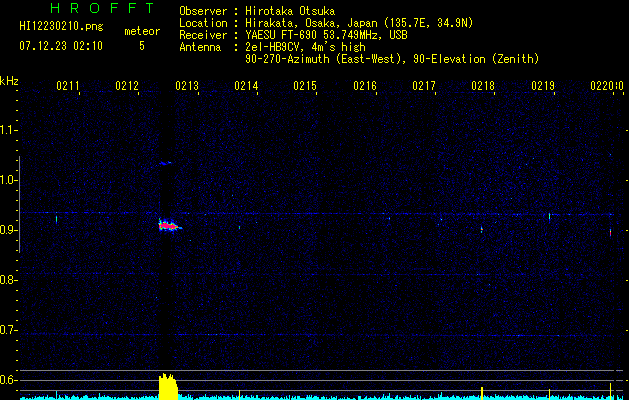Screen dimensions: 629x400
Task: Click the 0215 time marker
Action: 305,86
